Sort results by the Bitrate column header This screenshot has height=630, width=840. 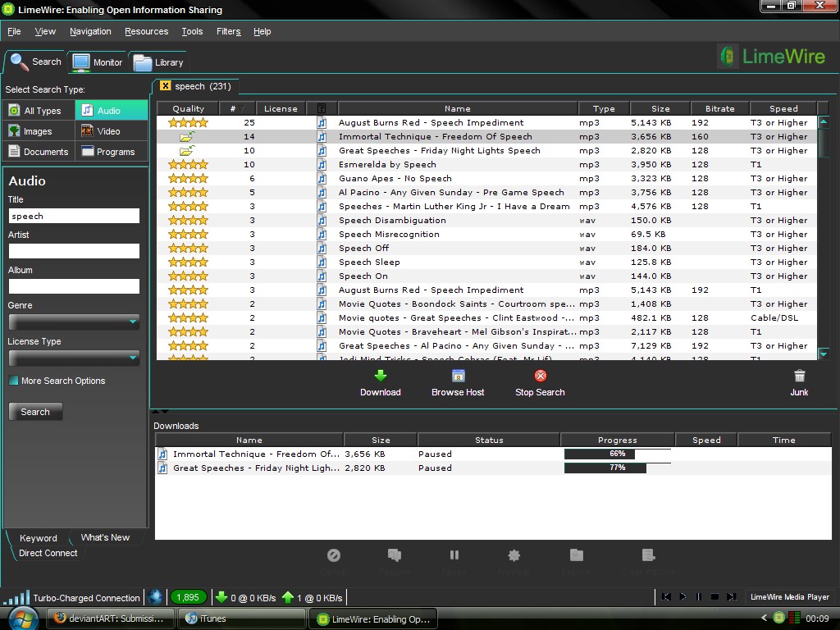point(720,109)
